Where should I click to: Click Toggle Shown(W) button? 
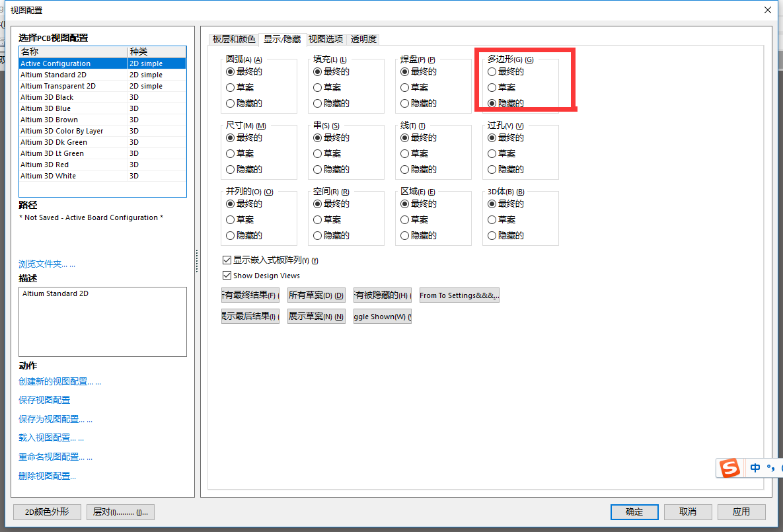[x=383, y=316]
